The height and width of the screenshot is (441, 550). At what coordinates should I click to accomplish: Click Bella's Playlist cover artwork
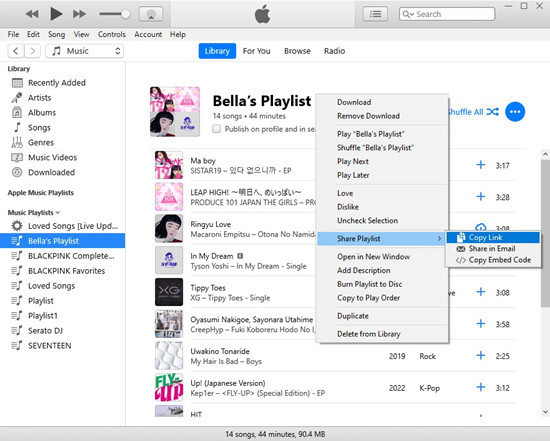(x=175, y=112)
